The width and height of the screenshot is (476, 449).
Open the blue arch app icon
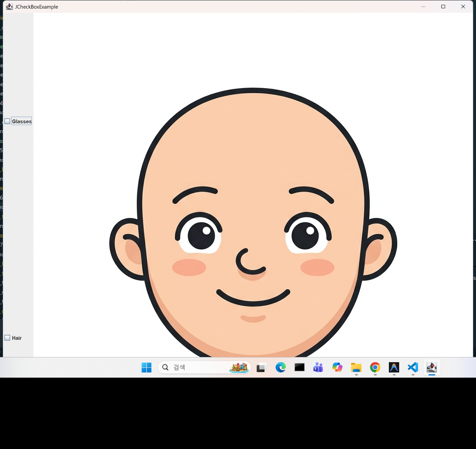click(x=394, y=368)
